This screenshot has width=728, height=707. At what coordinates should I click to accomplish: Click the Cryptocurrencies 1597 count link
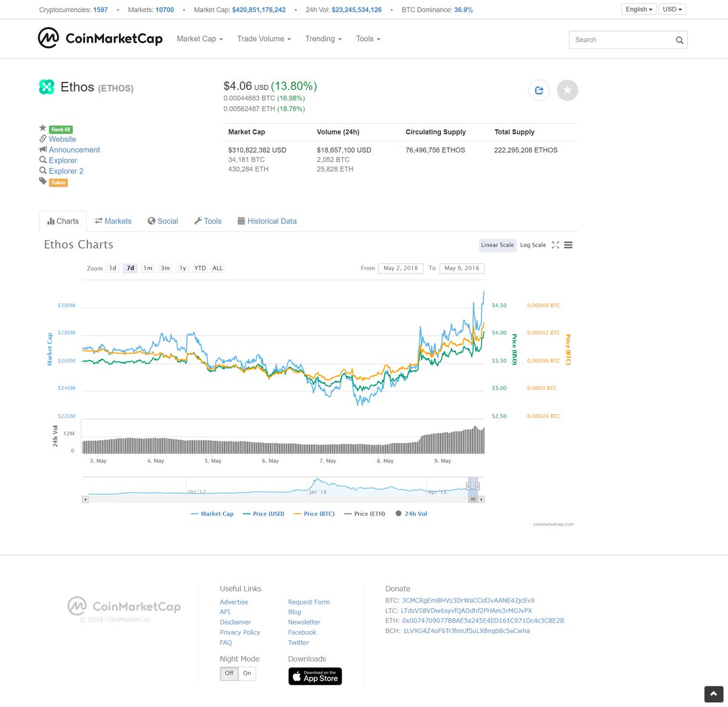[x=100, y=10]
